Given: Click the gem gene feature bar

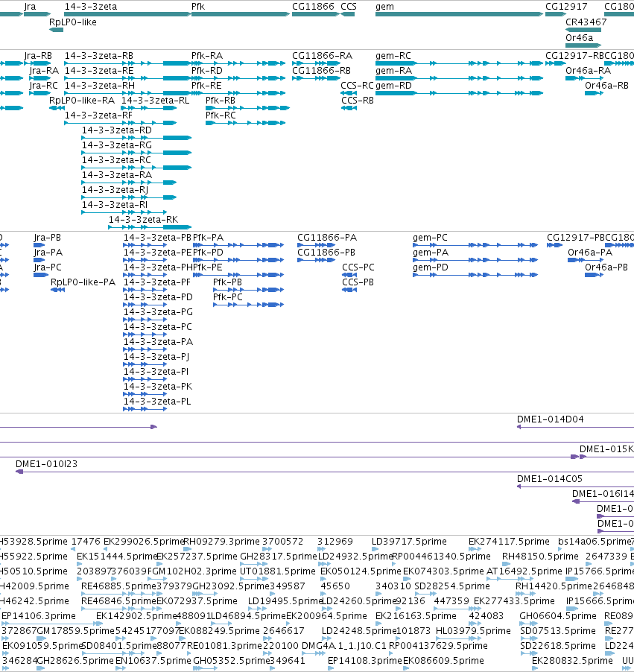Looking at the screenshot, I should [x=459, y=14].
